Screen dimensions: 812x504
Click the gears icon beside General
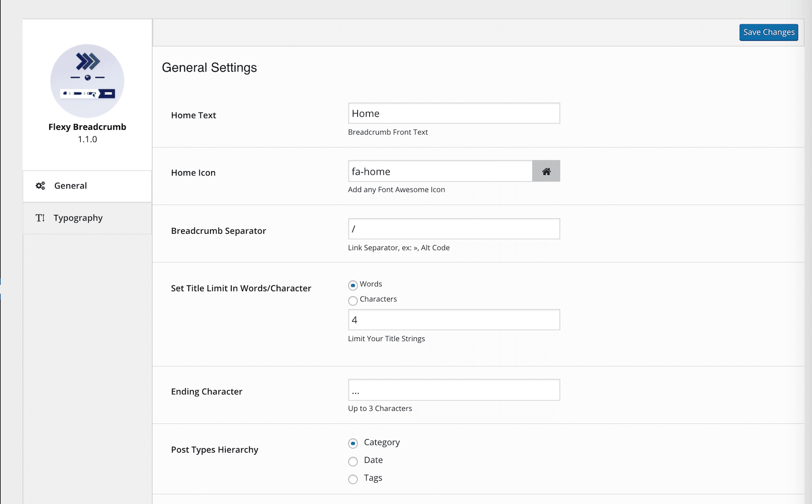point(41,186)
